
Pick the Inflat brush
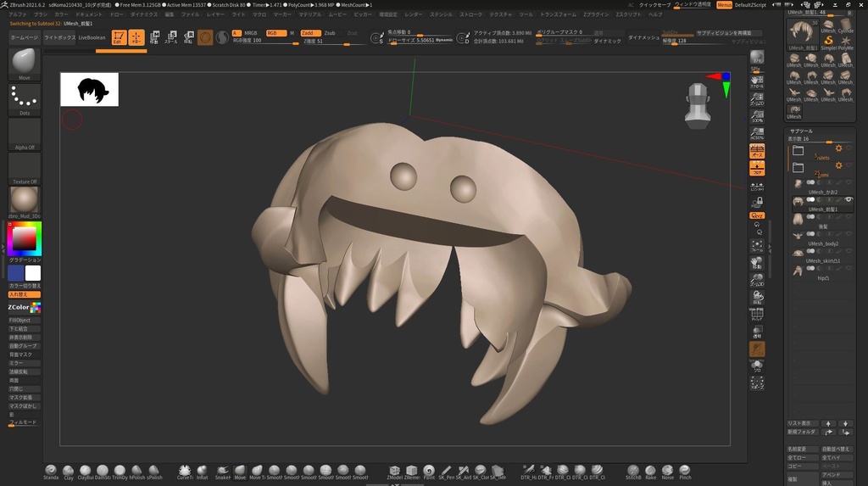pos(202,471)
